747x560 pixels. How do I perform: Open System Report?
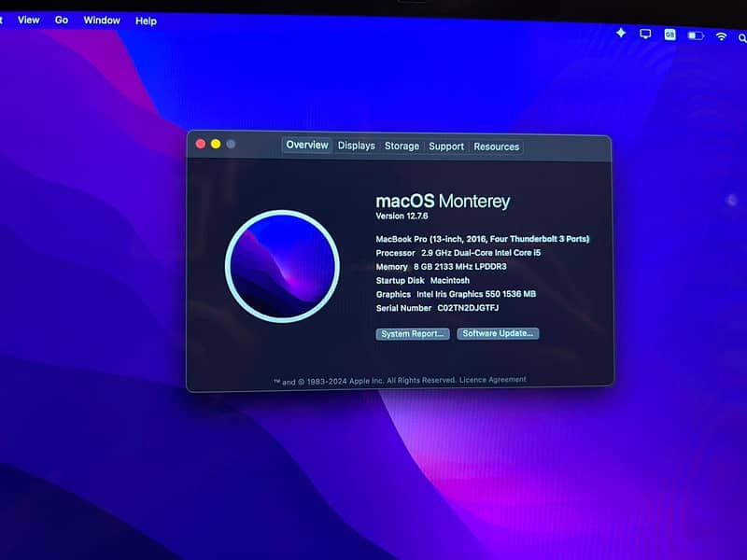click(x=413, y=334)
